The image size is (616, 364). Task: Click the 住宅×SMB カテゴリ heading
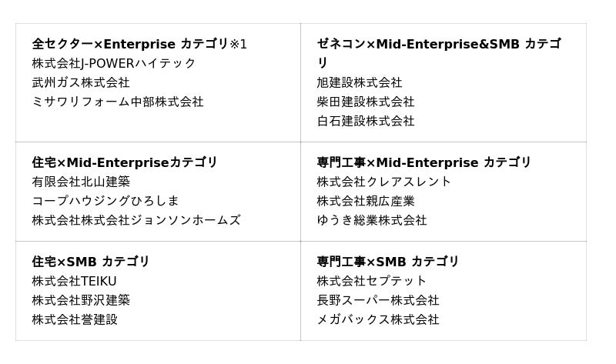tap(91, 262)
